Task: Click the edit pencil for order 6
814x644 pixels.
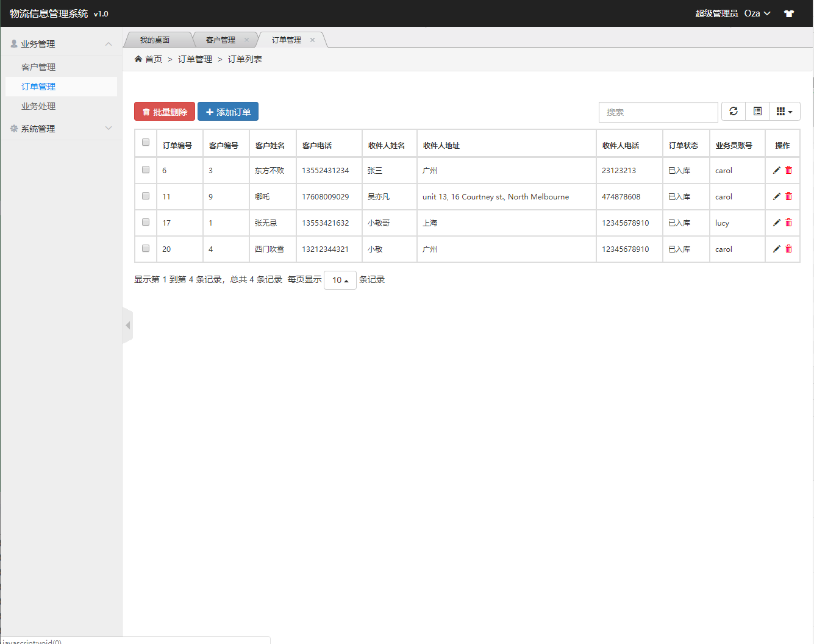Action: [x=776, y=171]
